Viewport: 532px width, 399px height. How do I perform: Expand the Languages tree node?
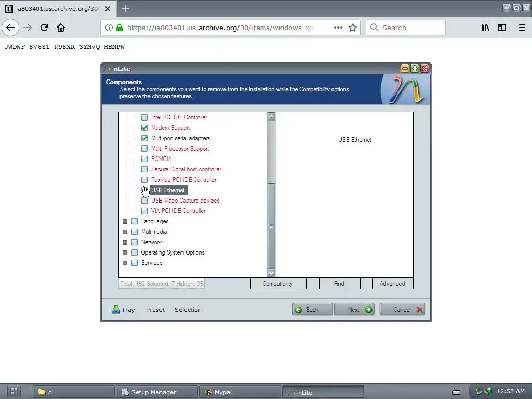pyautogui.click(x=125, y=221)
